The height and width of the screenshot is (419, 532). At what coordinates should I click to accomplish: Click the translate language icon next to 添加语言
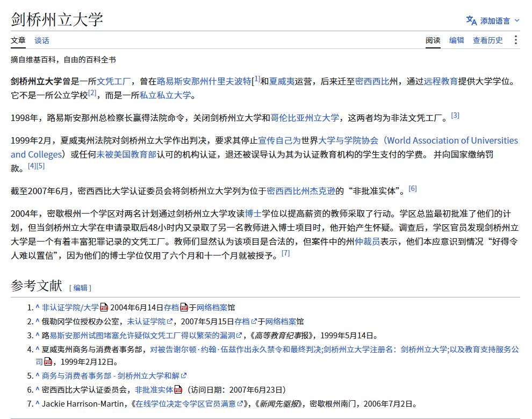click(x=471, y=21)
